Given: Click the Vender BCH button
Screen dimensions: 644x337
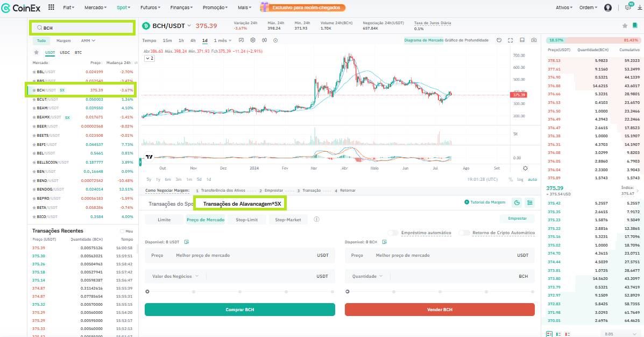Looking at the screenshot, I should [x=440, y=310].
